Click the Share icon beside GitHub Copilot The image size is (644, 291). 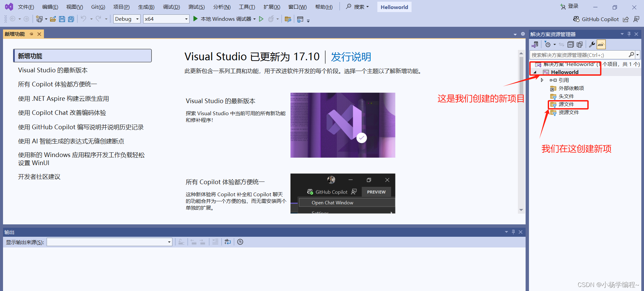[626, 19]
